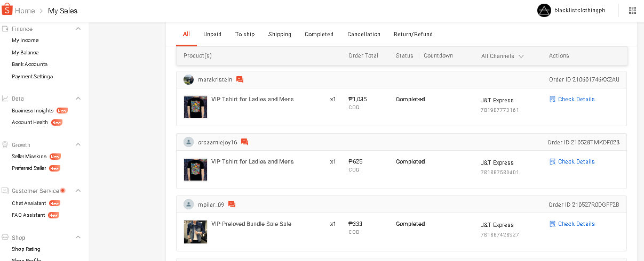Image resolution: width=644 pixels, height=261 pixels.
Task: Click the VIP Preloved Bundle product thumbnail
Action: coord(195,232)
